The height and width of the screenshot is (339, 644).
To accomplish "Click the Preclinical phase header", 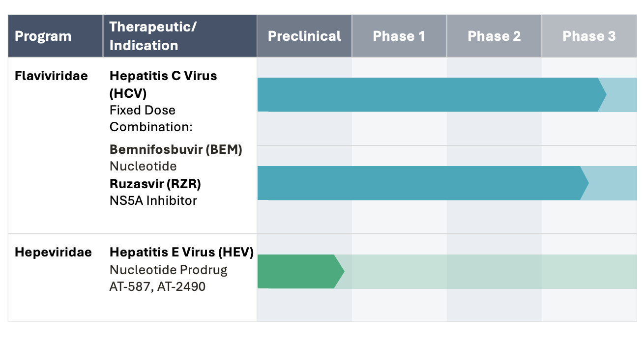I will (304, 36).
